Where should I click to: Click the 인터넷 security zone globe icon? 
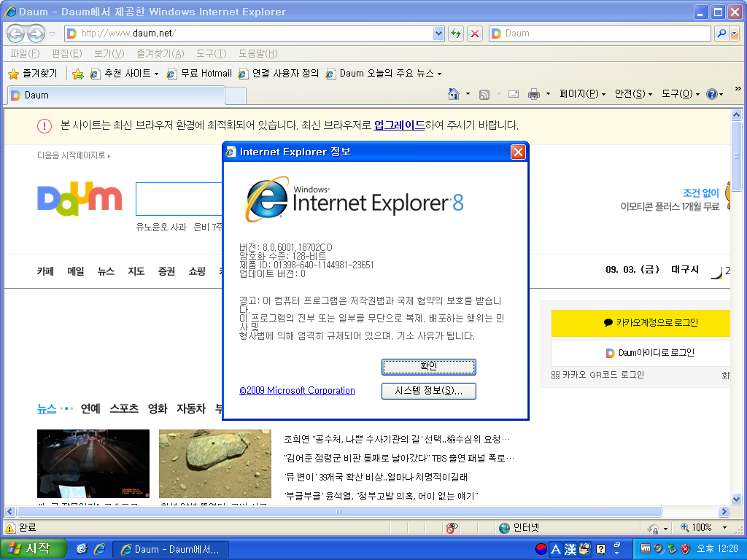(x=504, y=528)
